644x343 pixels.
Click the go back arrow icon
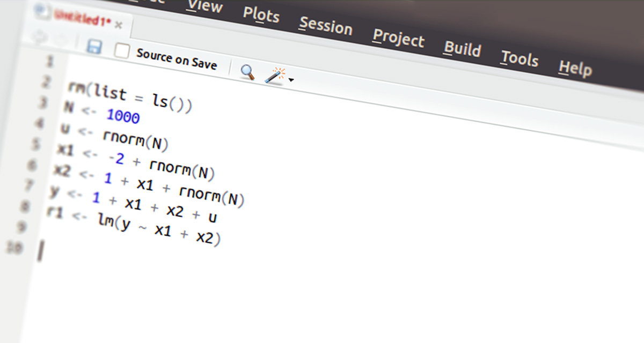click(39, 38)
